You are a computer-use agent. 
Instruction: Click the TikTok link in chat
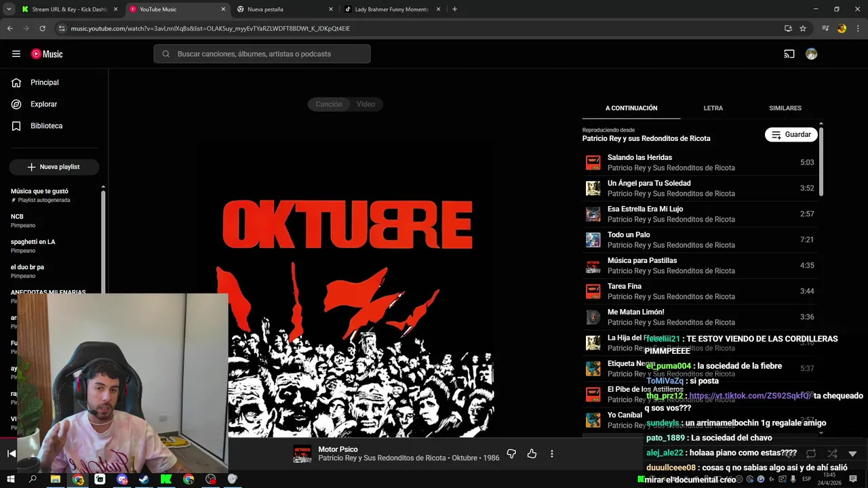(749, 396)
